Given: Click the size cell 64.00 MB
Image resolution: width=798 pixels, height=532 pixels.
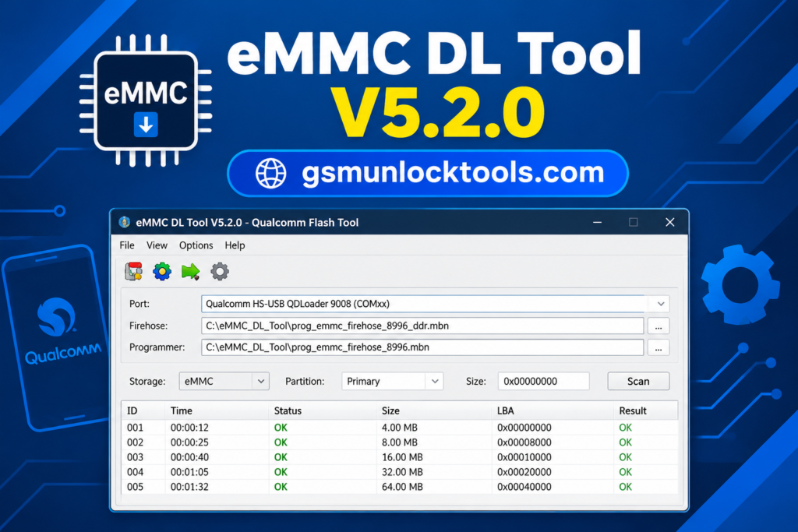Looking at the screenshot, I should pos(402,486).
